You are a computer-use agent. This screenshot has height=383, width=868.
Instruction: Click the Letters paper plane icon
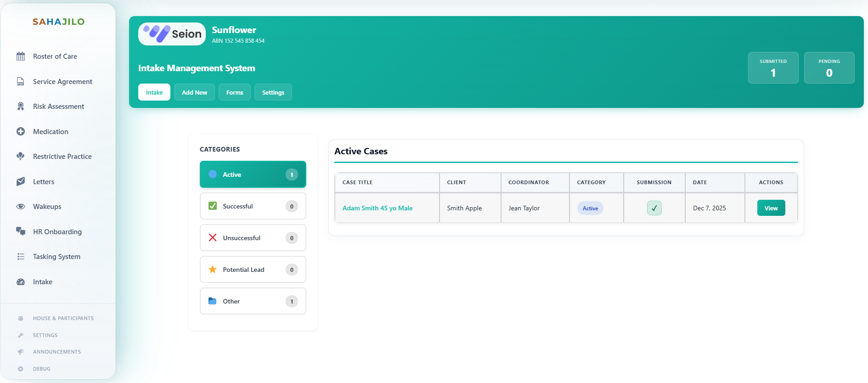click(x=21, y=182)
